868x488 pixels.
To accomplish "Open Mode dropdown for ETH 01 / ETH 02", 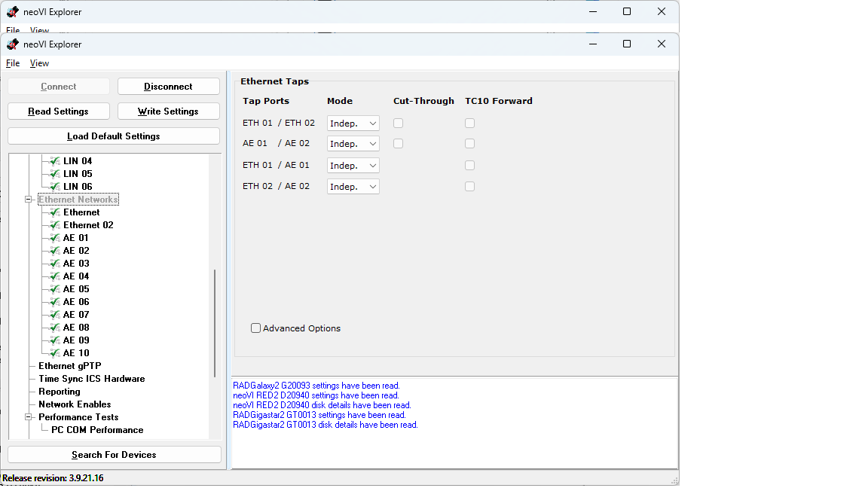I will point(353,123).
